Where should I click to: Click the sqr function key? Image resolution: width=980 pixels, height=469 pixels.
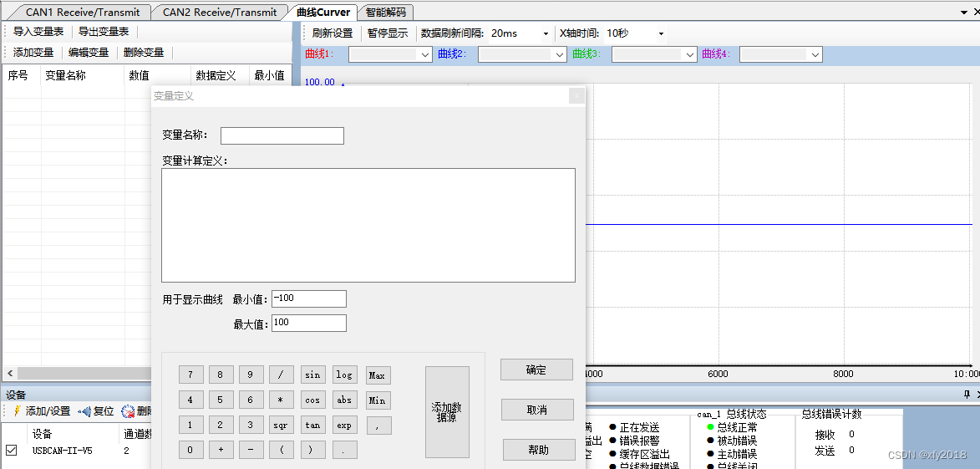[282, 426]
